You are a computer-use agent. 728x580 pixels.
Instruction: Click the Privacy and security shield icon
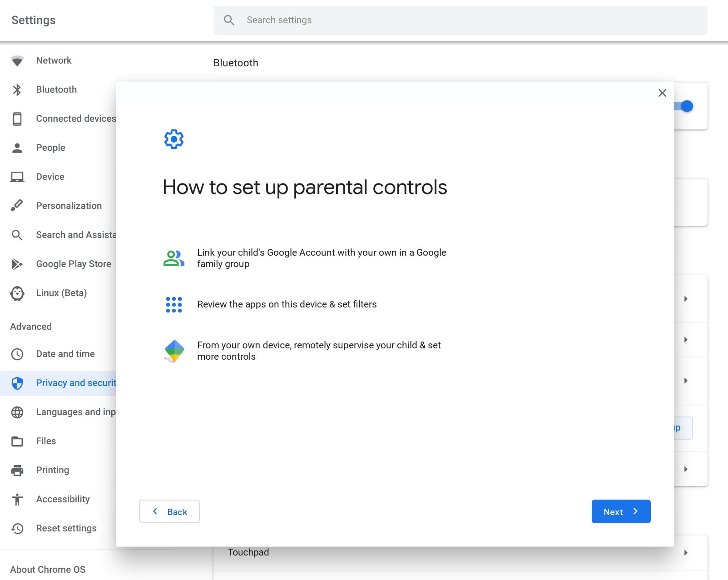click(x=17, y=383)
